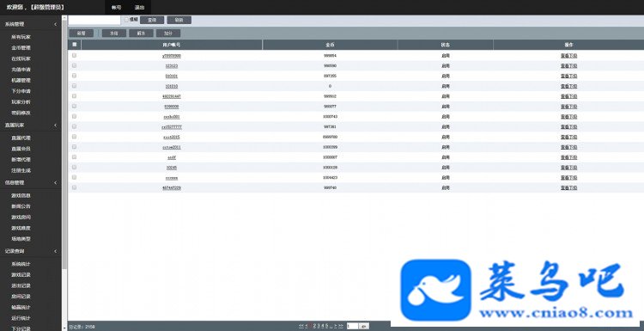Toggle the 模糊 fuzzy search checkbox
The height and width of the screenshot is (331, 644).
coord(126,19)
